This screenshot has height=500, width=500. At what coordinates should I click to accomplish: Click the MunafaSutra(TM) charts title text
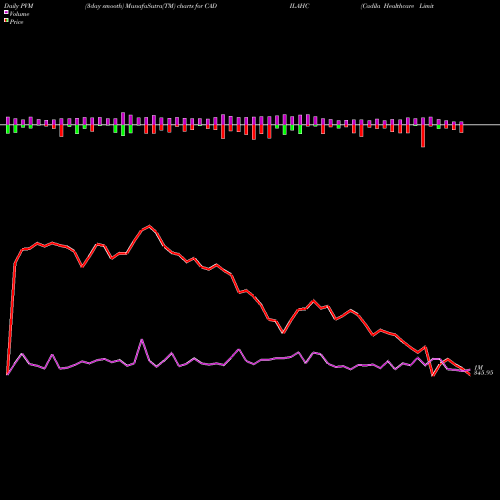pos(151,6)
